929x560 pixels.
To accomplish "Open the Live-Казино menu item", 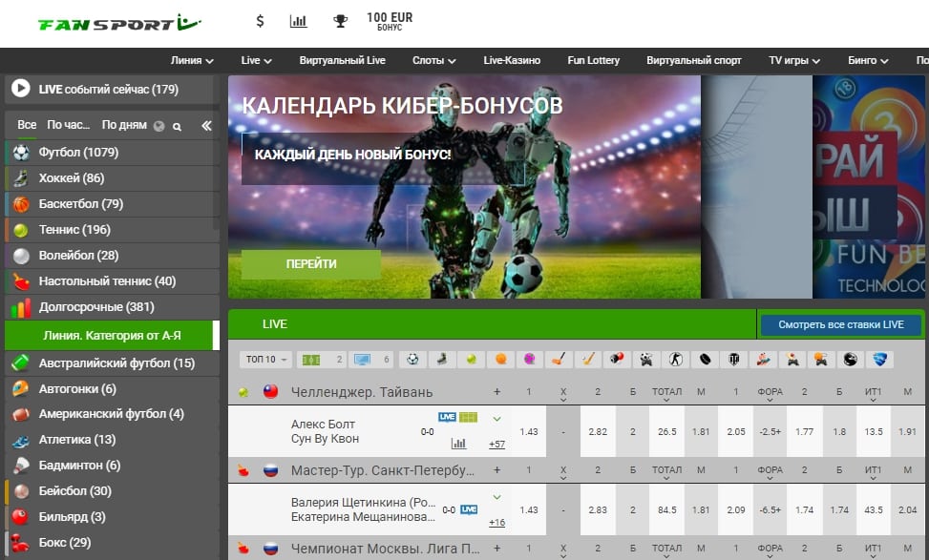I will [x=512, y=60].
